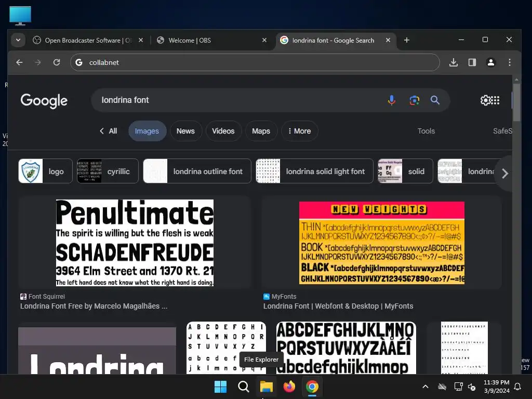Start voice search with the microphone

click(x=392, y=100)
